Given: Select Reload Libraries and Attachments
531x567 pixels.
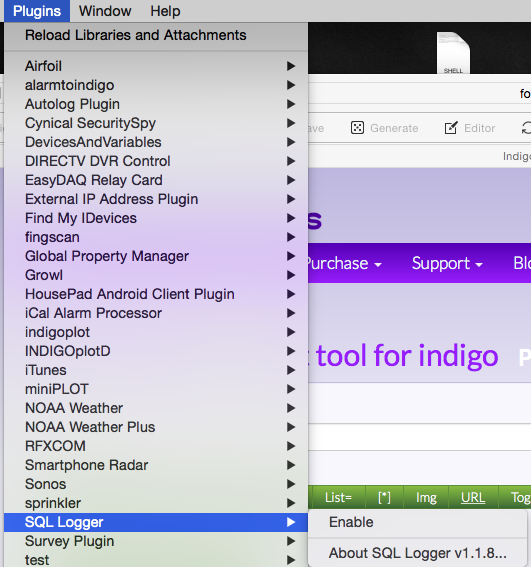Looking at the screenshot, I should [156, 35].
